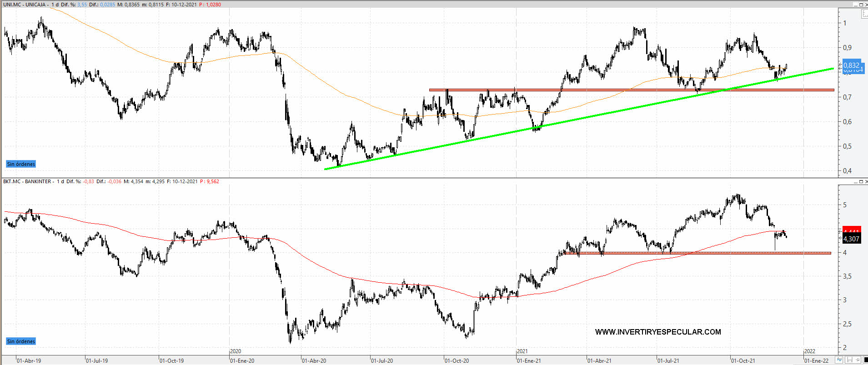Open the indicators zigzag icon in bottom bar

pos(840,360)
